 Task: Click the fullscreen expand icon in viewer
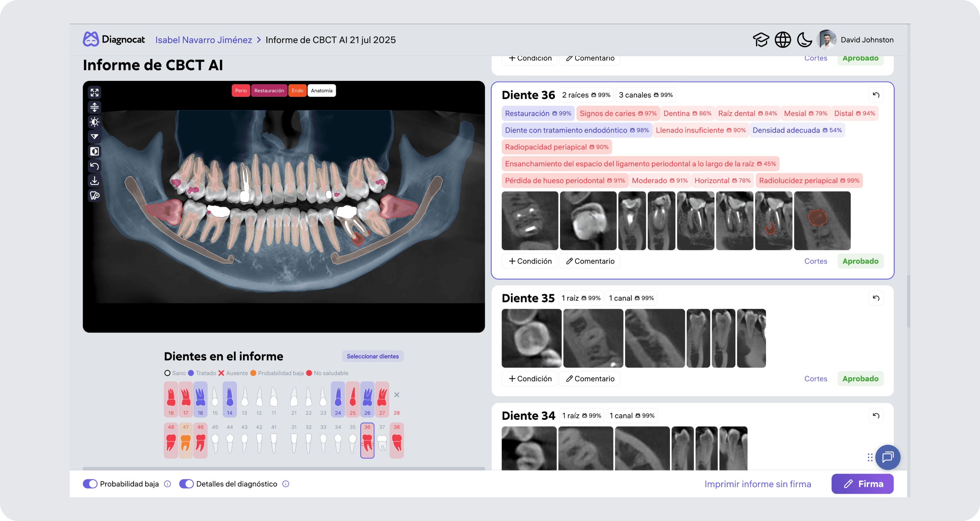pos(95,93)
